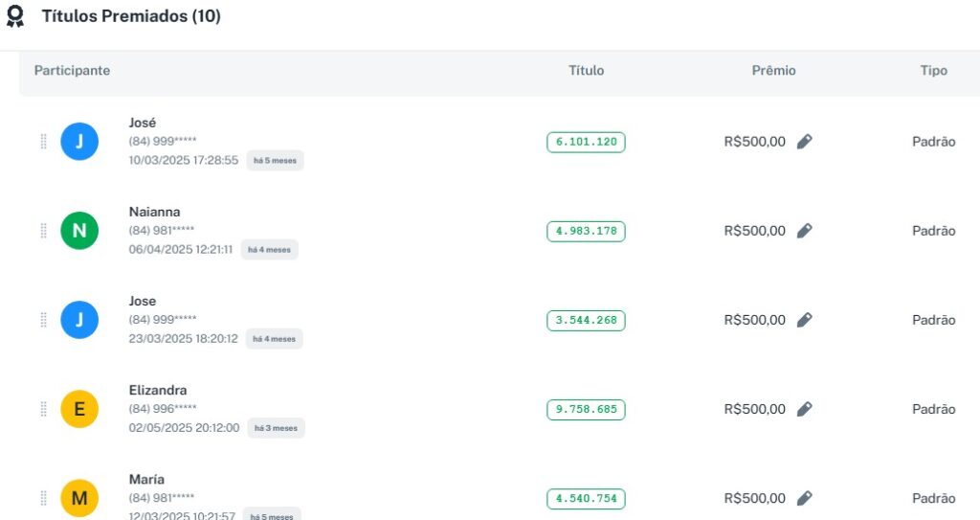The width and height of the screenshot is (980, 520).
Task: Click the award ribbon icon beside Títulos Premiados
Action: (x=15, y=16)
